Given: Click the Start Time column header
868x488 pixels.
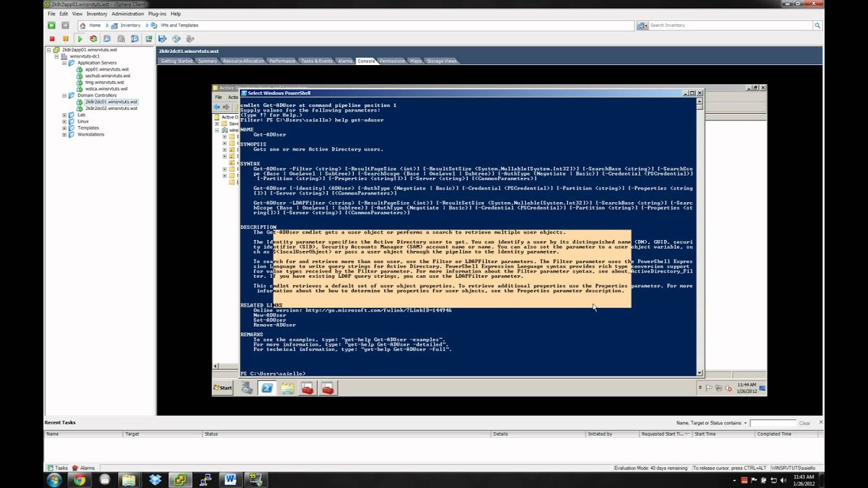Looking at the screenshot, I should click(x=724, y=434).
